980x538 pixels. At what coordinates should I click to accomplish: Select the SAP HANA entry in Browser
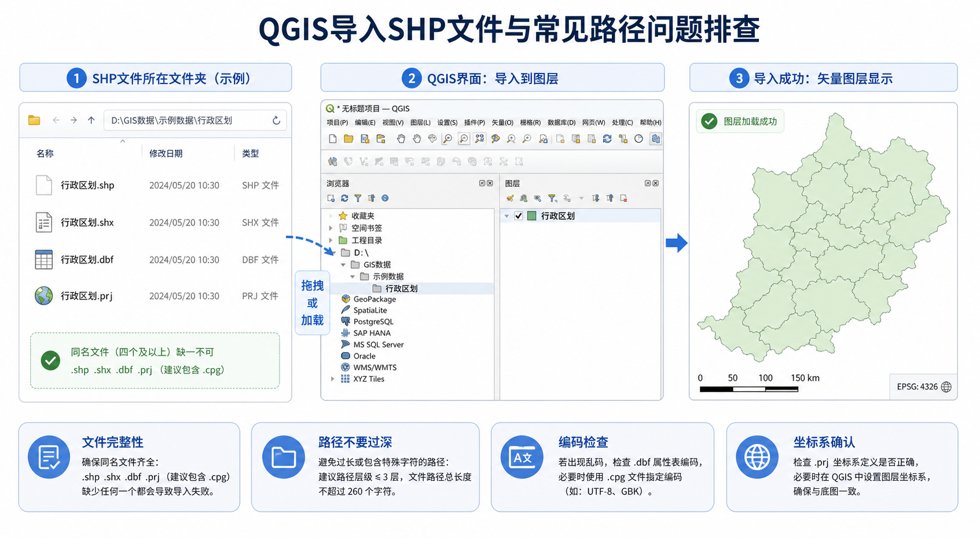tap(366, 333)
